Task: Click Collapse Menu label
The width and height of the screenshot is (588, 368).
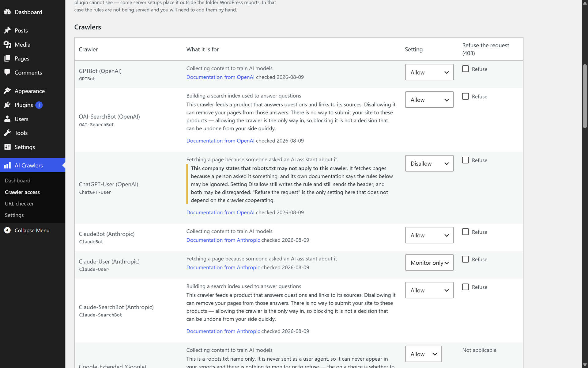Action: point(32,230)
